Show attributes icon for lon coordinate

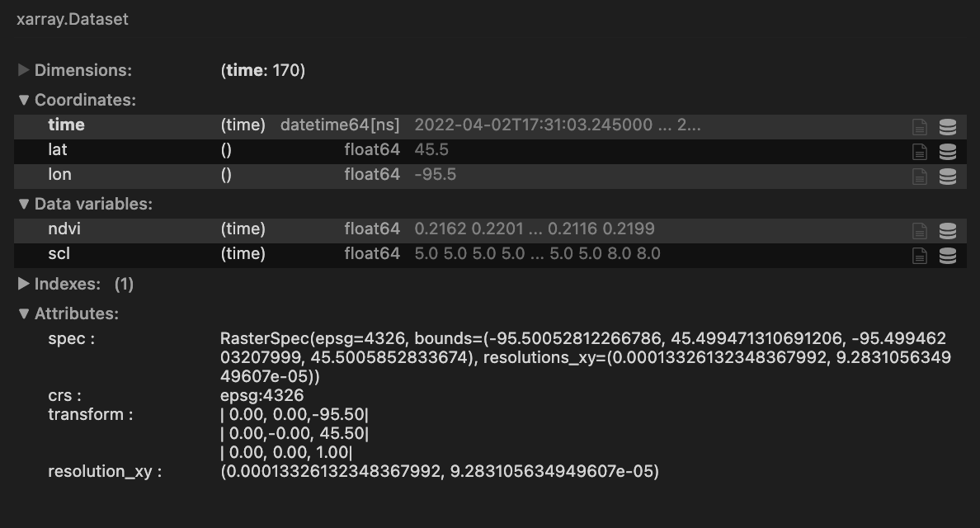920,177
